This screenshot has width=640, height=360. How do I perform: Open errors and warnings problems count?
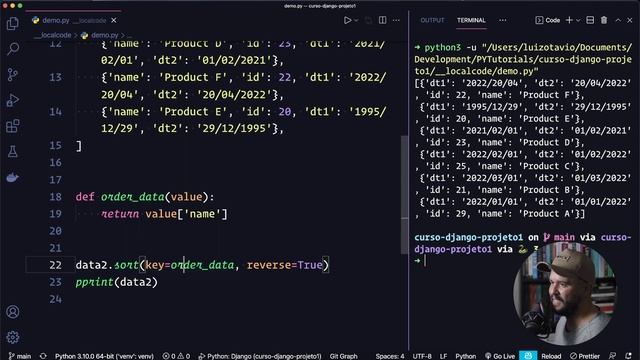point(176,356)
